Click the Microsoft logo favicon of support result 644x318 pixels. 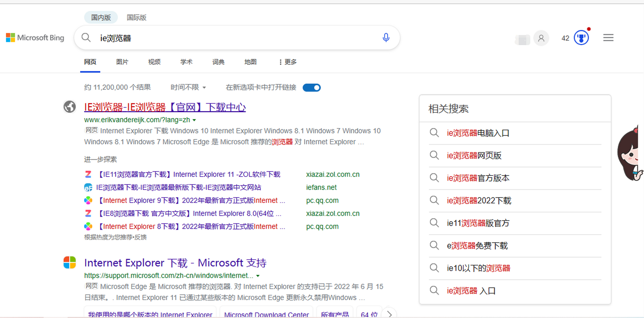pyautogui.click(x=70, y=262)
